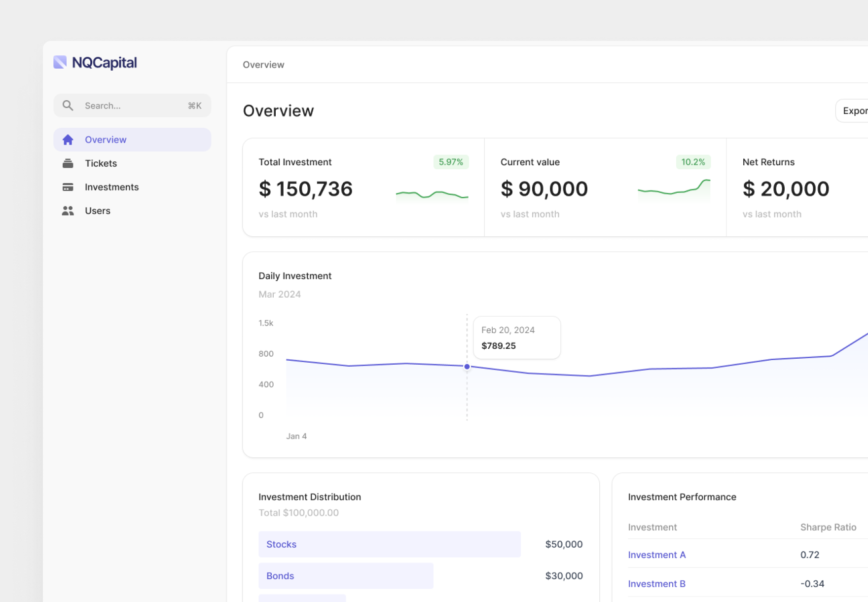868x602 pixels.
Task: Click the highlighted data point on Daily Investment chart
Action: pyautogui.click(x=467, y=367)
